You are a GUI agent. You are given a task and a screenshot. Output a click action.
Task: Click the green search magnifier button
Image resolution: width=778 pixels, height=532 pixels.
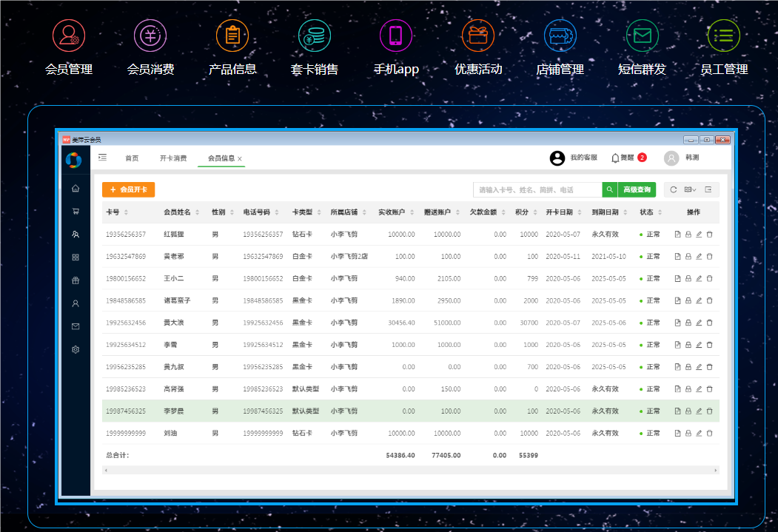610,189
